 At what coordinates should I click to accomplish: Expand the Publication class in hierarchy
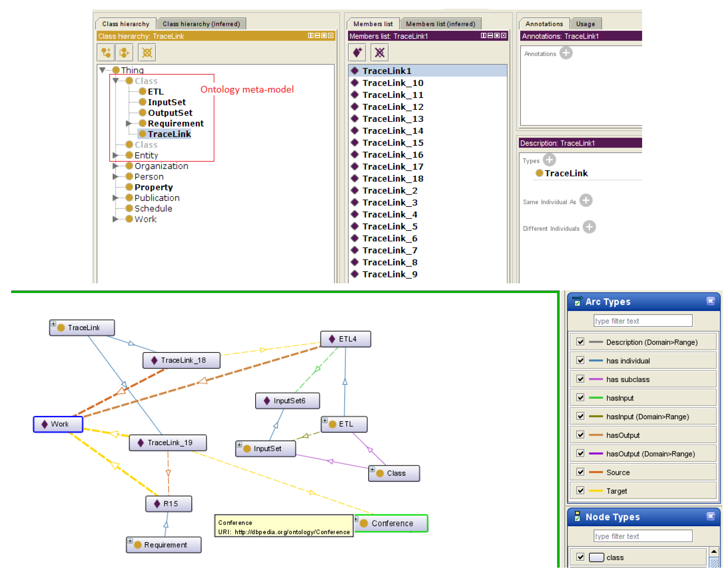[x=115, y=198]
